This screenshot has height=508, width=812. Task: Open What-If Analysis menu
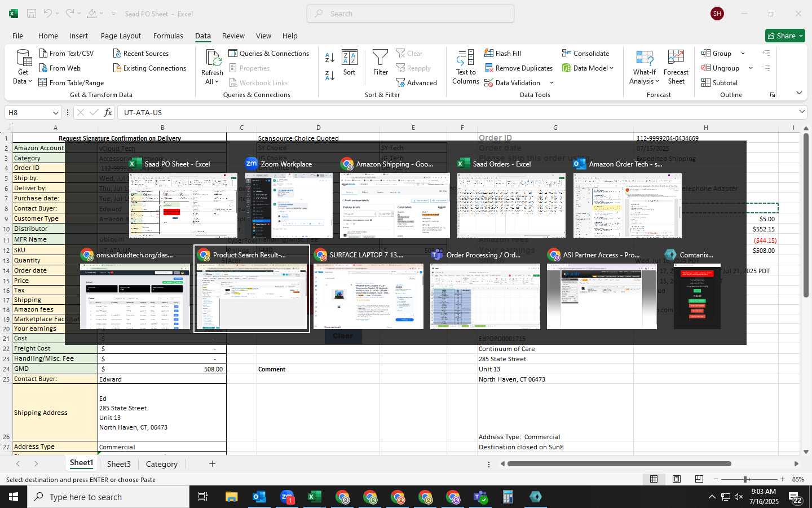[645, 68]
